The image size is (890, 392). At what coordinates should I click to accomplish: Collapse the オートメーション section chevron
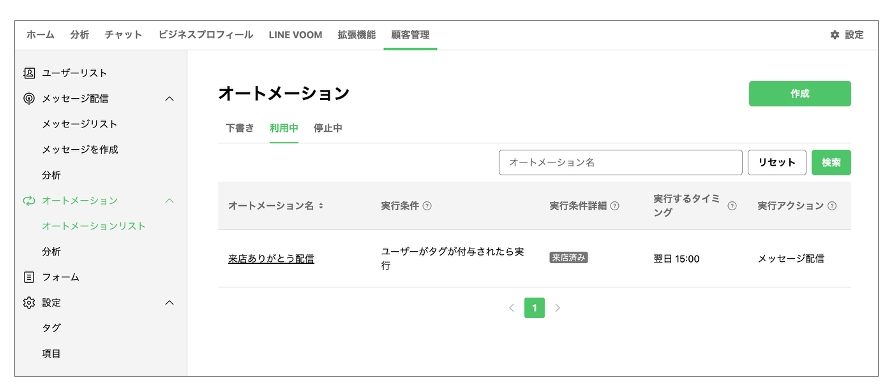click(169, 201)
